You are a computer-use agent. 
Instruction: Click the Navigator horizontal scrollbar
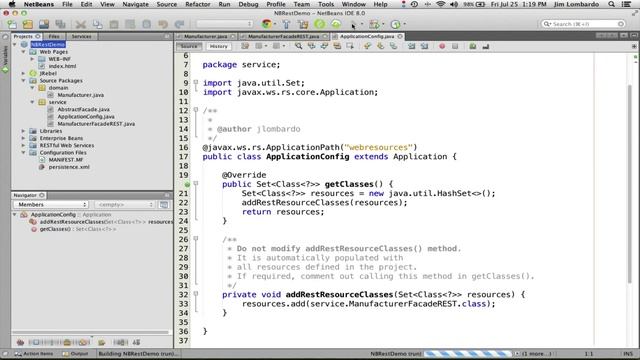coord(91,333)
